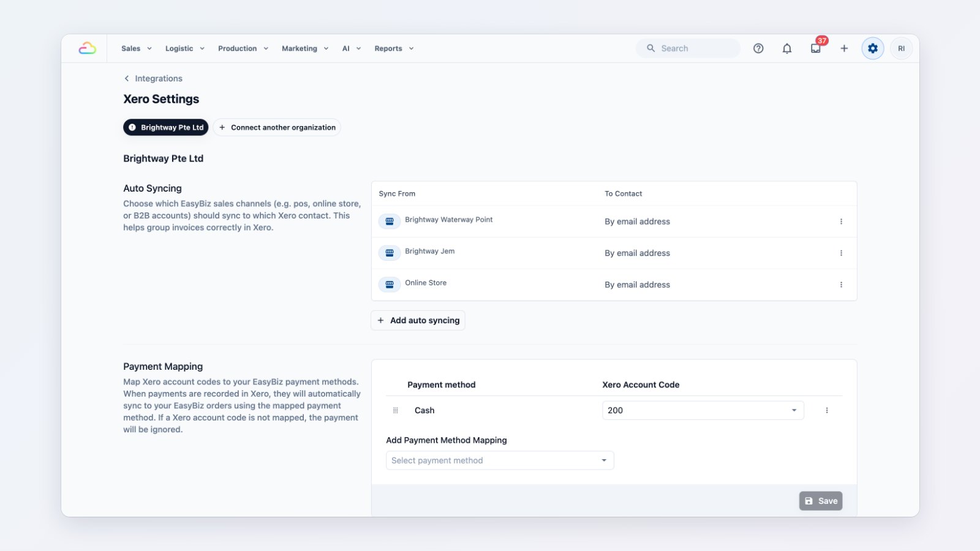Expand the Logistic menu

point(185,48)
